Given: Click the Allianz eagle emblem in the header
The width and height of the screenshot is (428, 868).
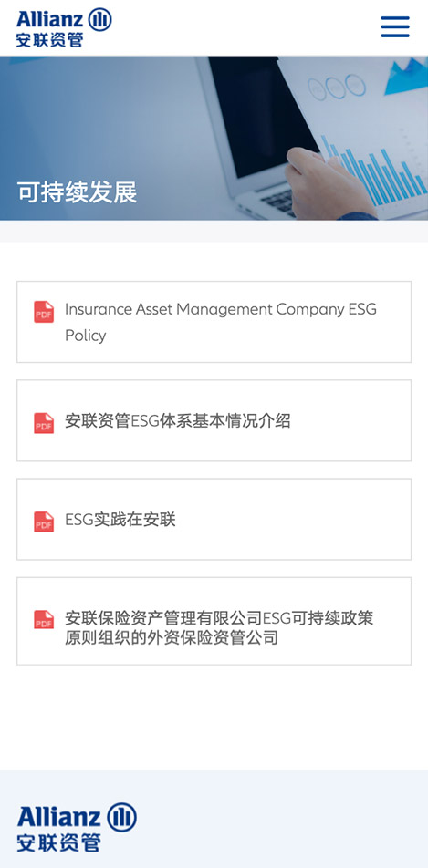Looking at the screenshot, I should (99, 20).
